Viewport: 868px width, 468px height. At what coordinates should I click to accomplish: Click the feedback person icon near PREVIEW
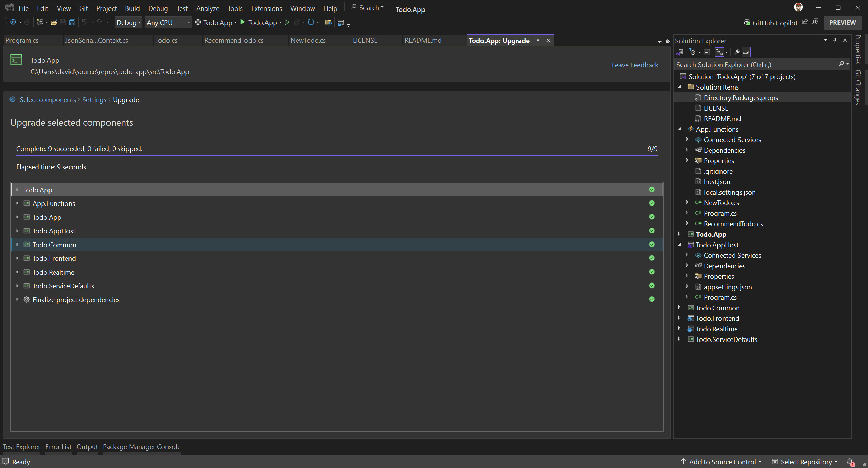click(x=815, y=22)
